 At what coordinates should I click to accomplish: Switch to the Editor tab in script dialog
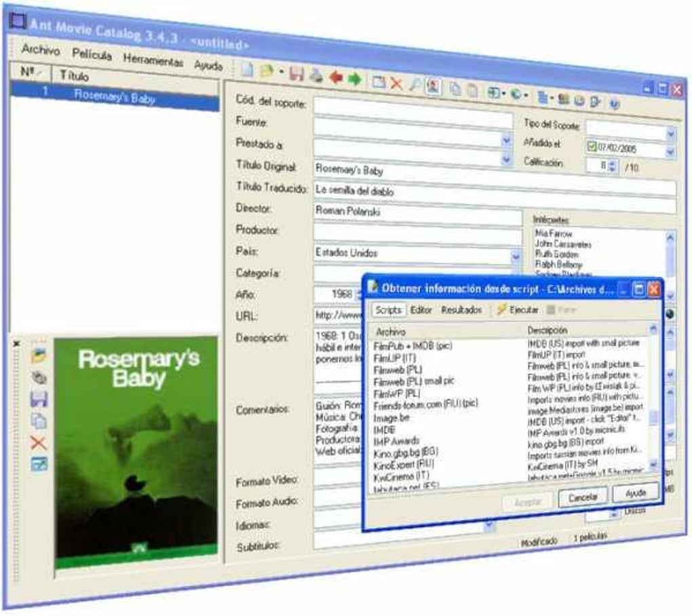(x=421, y=310)
